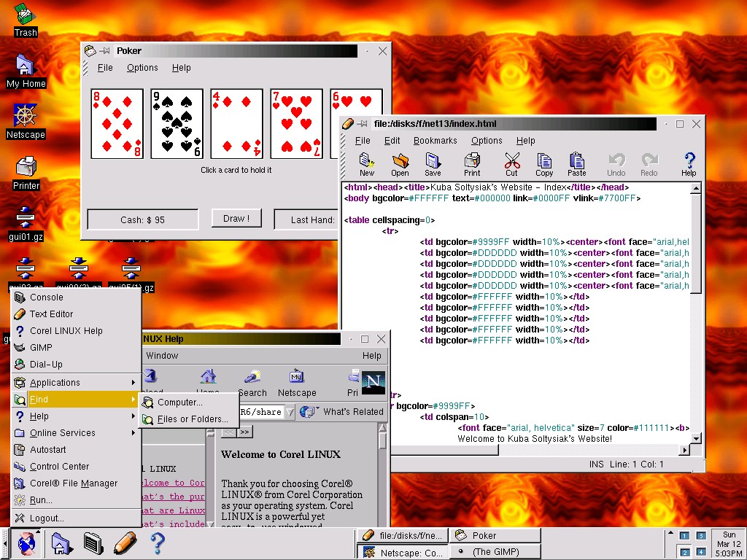747x560 pixels.
Task: Switch to (The GIMP) taskbar button
Action: (x=495, y=552)
